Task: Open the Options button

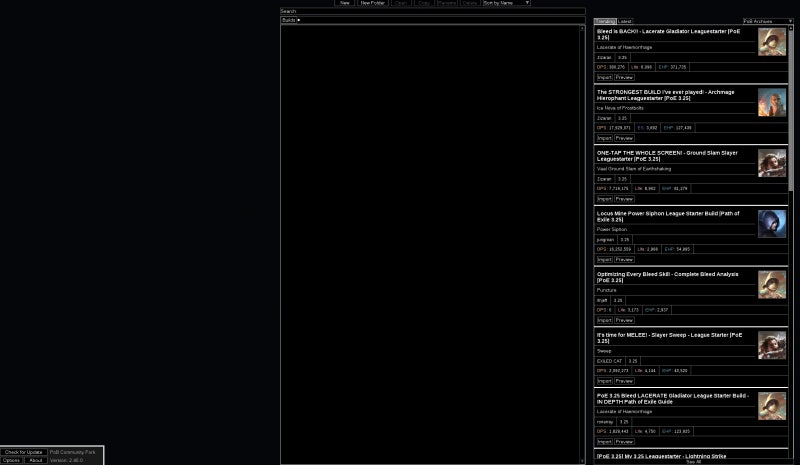Action: point(11,460)
